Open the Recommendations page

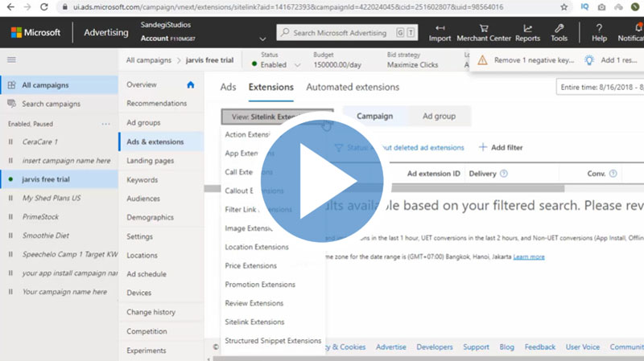(x=156, y=104)
